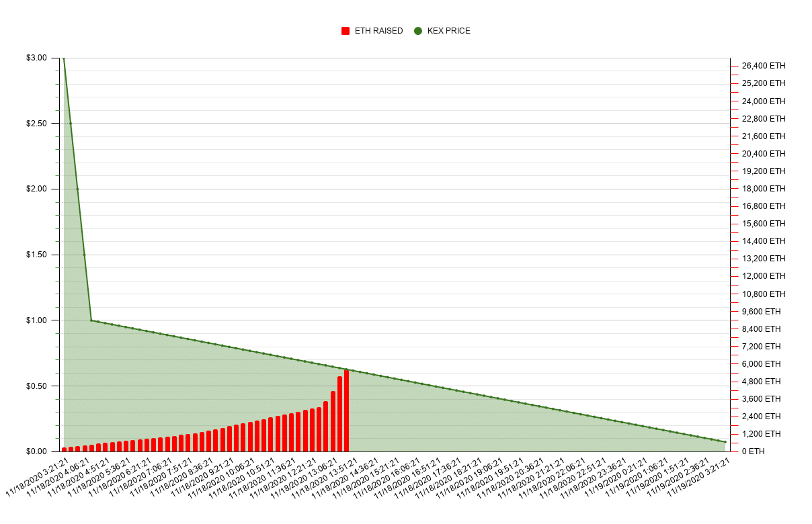Click the 18,000 ETH right axis label
Screen dimensions: 812x524
coord(764,189)
